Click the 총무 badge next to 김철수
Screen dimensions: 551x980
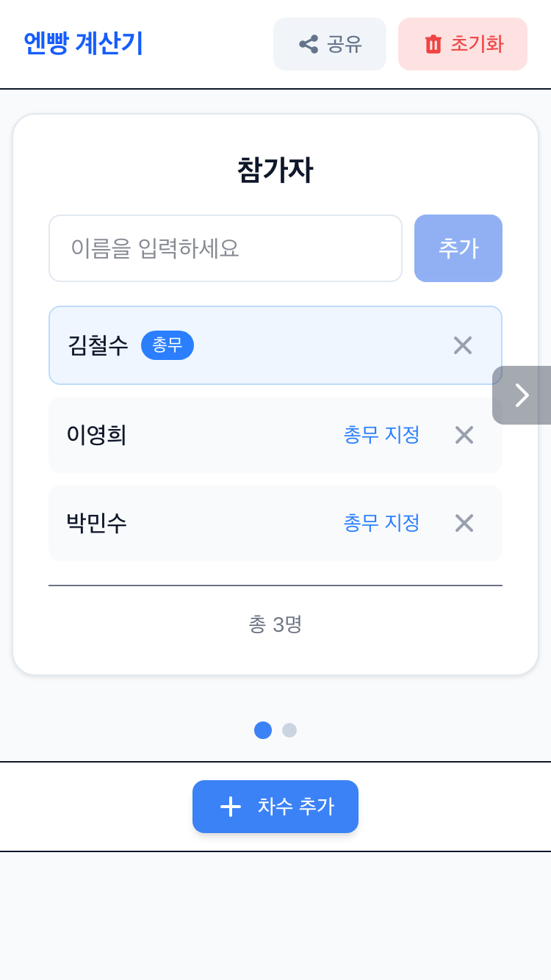[168, 345]
